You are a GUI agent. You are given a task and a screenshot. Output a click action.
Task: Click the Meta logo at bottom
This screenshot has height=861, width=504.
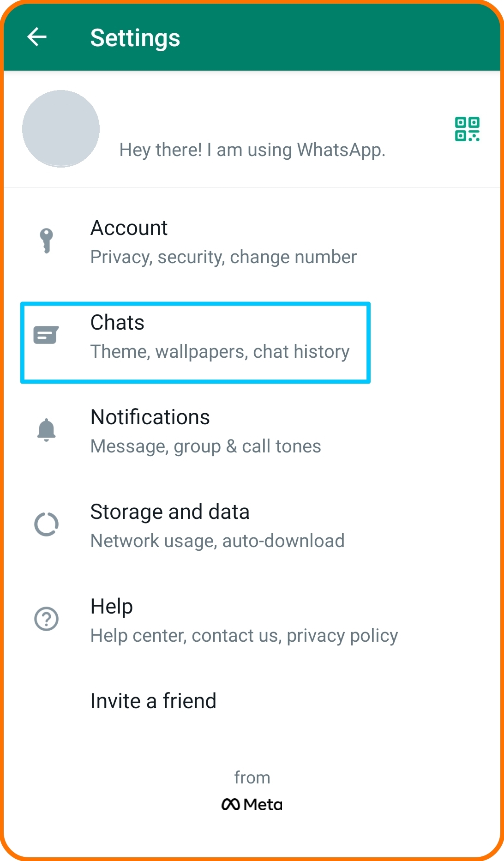pos(252,804)
